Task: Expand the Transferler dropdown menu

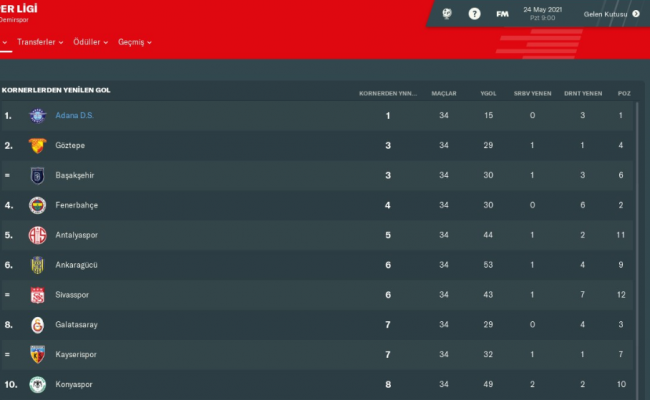Action: click(40, 42)
